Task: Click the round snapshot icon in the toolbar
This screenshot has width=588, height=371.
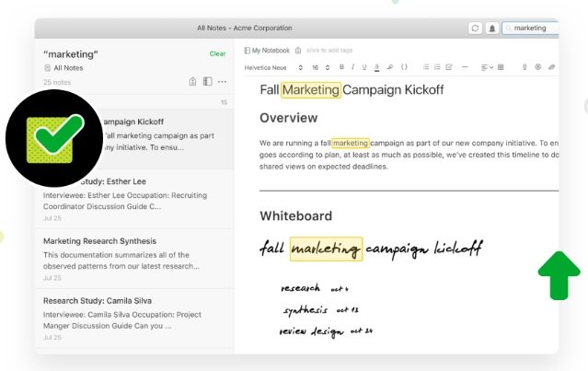Action: [x=538, y=67]
